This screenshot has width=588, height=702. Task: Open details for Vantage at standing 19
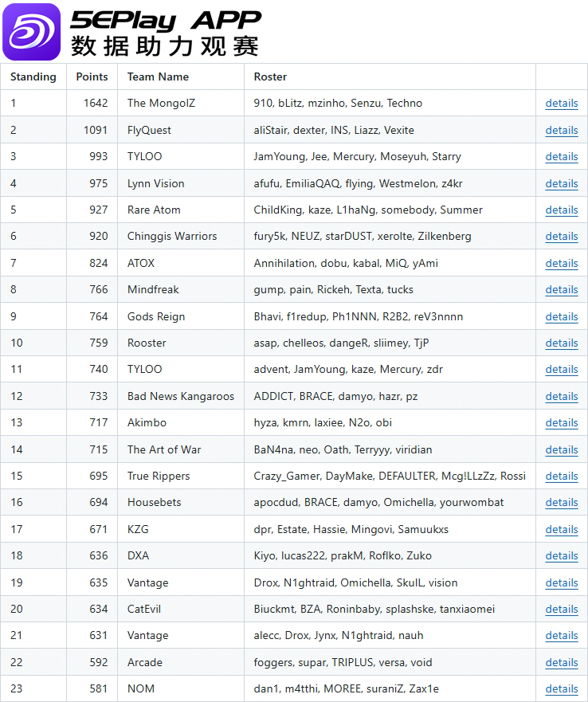tap(562, 582)
